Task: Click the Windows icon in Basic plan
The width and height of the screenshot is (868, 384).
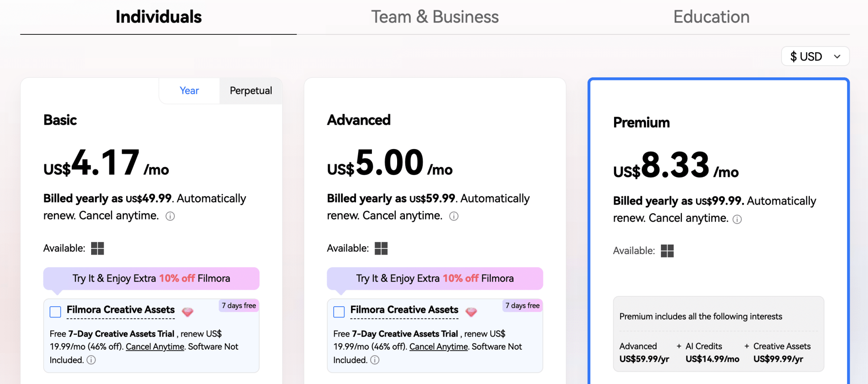Action: 98,248
